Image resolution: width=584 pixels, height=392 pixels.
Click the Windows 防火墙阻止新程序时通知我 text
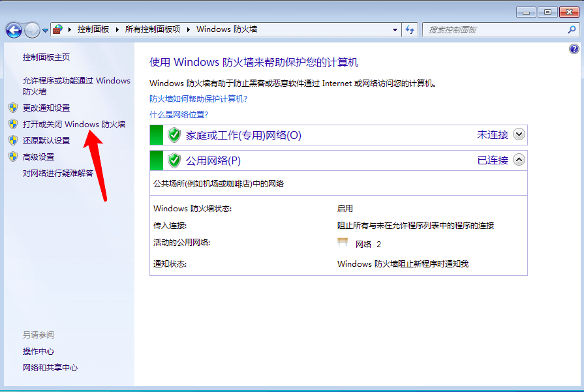[403, 264]
